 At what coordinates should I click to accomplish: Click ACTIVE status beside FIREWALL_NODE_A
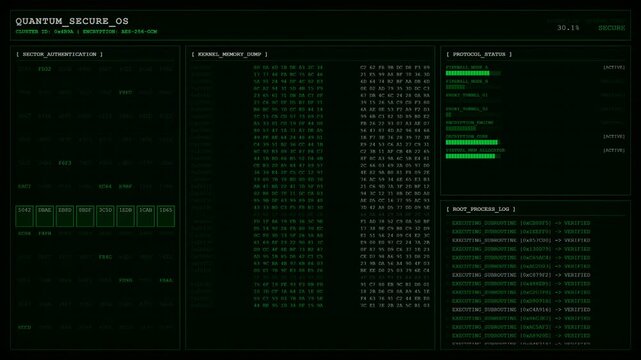pyautogui.click(x=614, y=67)
